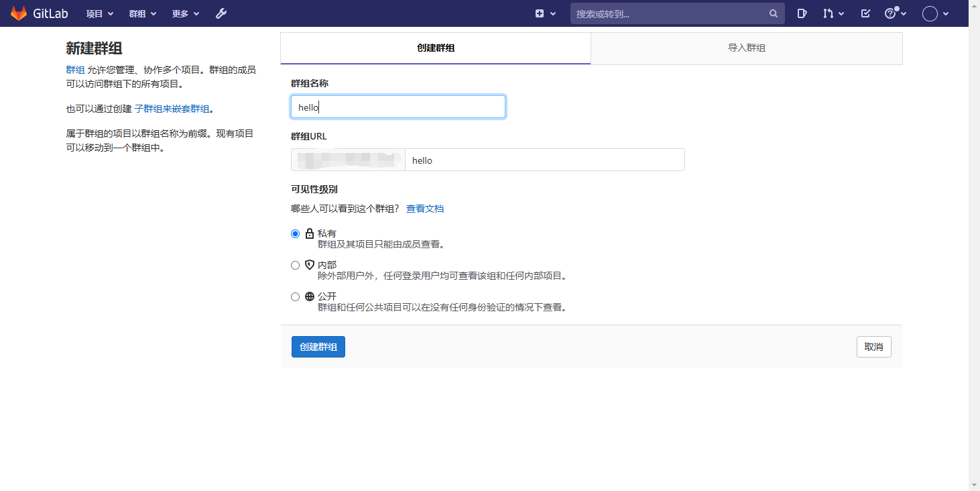980x491 pixels.
Task: Expand the 项目 (Projects) dropdown menu
Action: pos(100,13)
